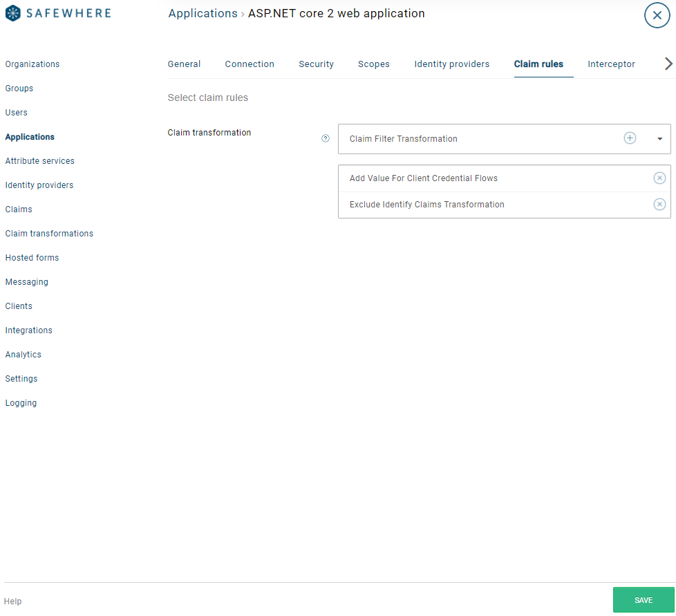Open the Help link at bottom left
The image size is (676, 616).
(12, 601)
